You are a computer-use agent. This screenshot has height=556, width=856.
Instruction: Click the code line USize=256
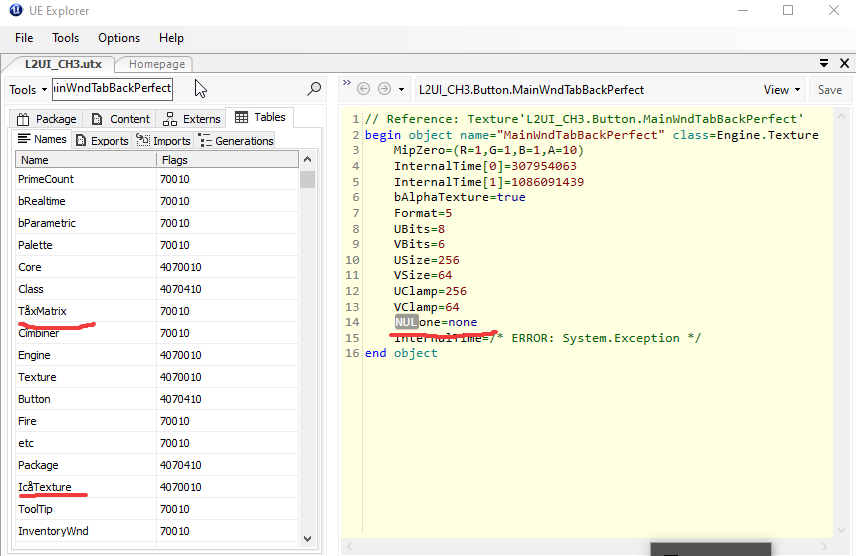[x=426, y=260]
